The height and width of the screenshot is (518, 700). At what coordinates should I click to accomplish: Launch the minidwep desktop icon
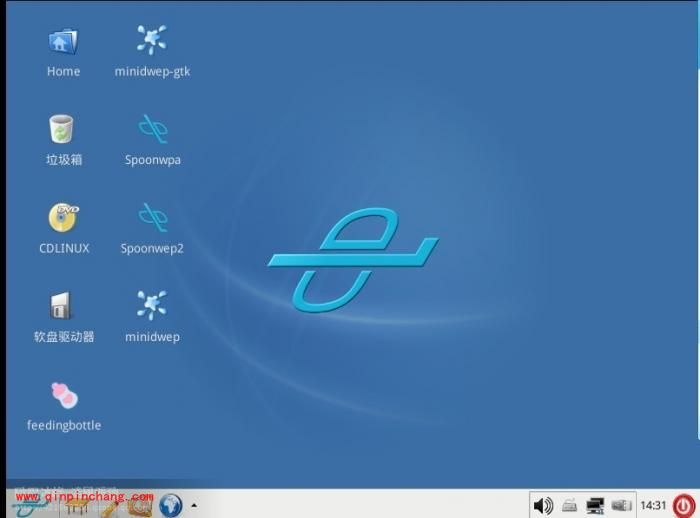[x=152, y=305]
